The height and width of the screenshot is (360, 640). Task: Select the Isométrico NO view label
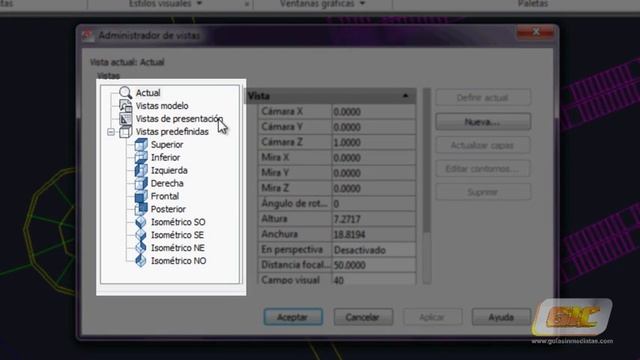click(178, 261)
